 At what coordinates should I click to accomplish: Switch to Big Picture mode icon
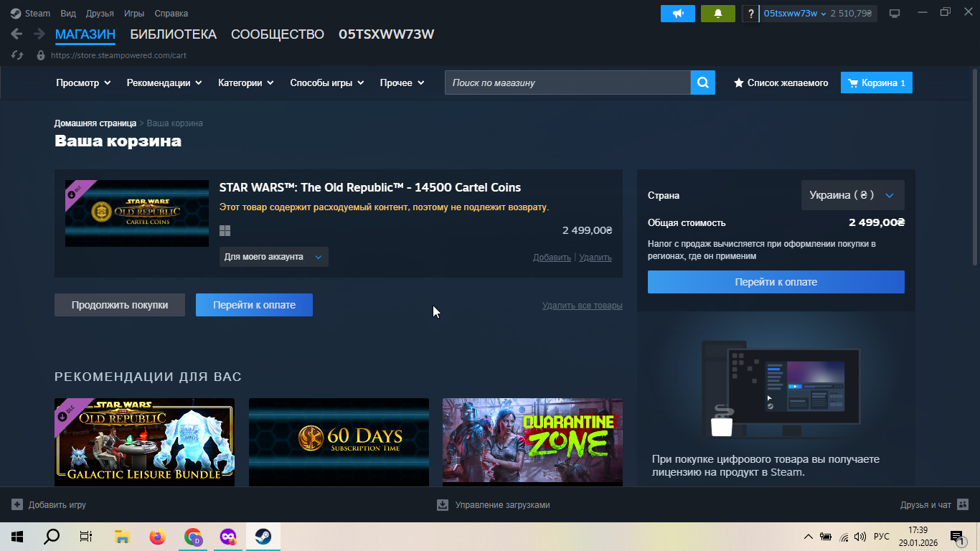coord(895,14)
